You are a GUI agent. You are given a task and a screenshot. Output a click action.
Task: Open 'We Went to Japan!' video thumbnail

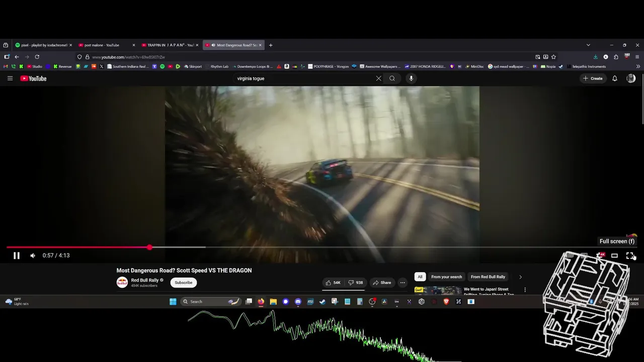[x=438, y=291]
